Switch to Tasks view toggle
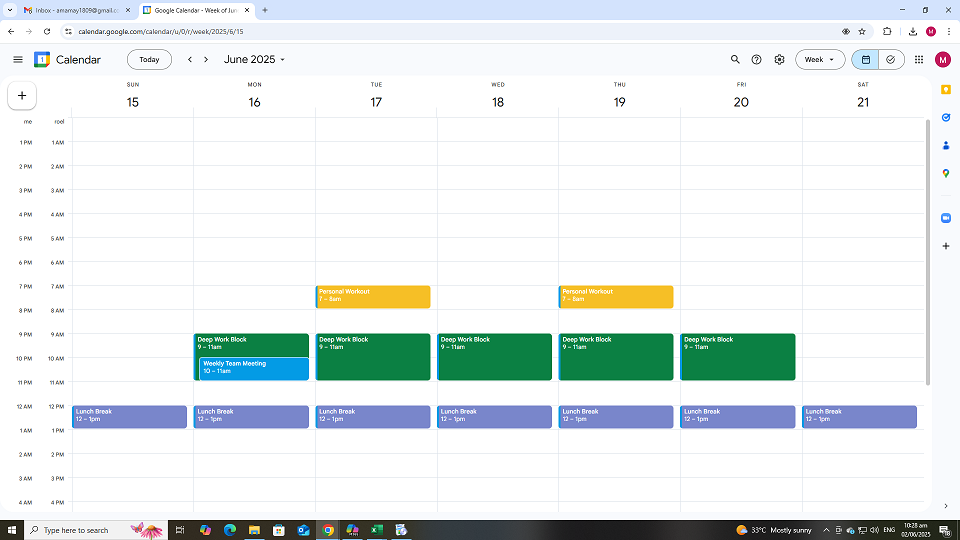 coord(891,59)
